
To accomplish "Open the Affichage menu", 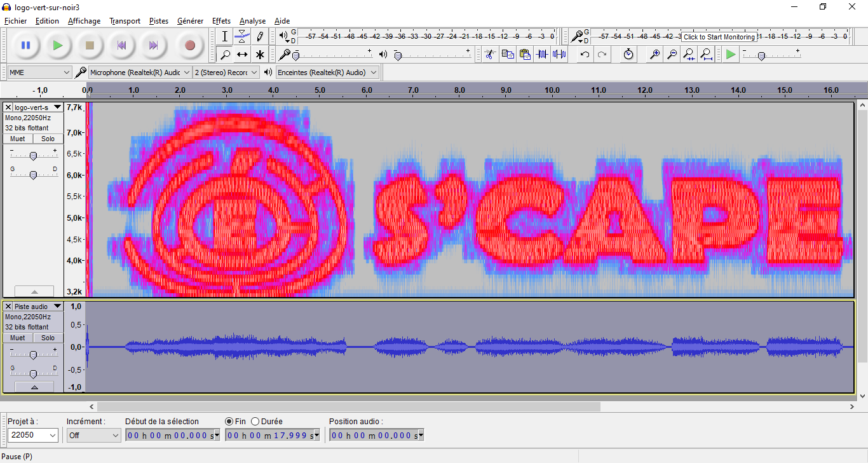I will [84, 21].
